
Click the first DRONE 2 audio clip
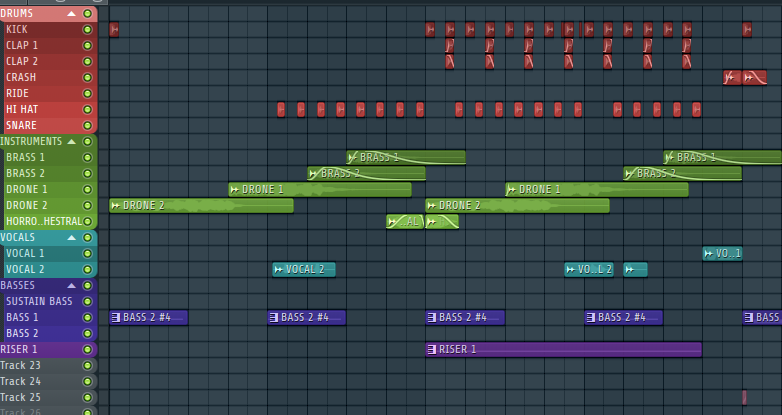pos(201,206)
